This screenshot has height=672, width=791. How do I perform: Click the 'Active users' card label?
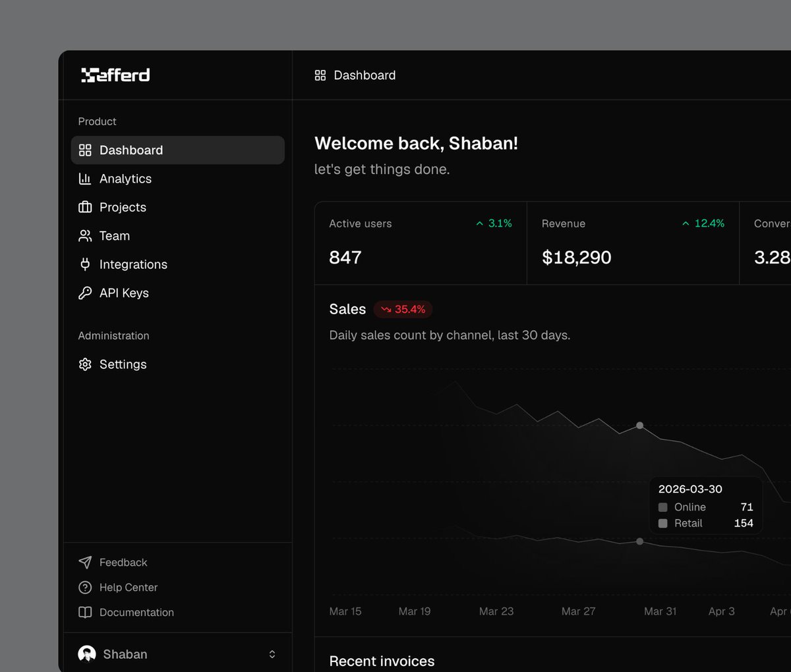pos(361,224)
